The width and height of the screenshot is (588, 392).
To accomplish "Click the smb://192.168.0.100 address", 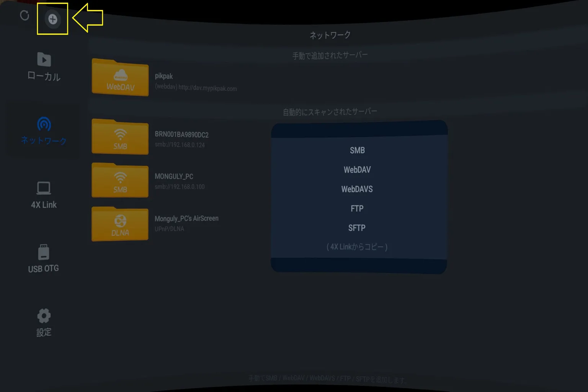I will (180, 187).
